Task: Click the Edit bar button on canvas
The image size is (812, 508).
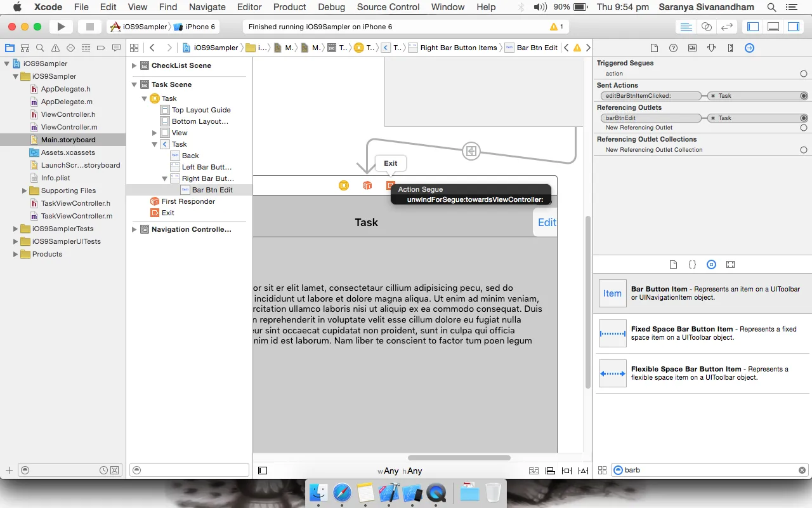Action: pyautogui.click(x=546, y=222)
